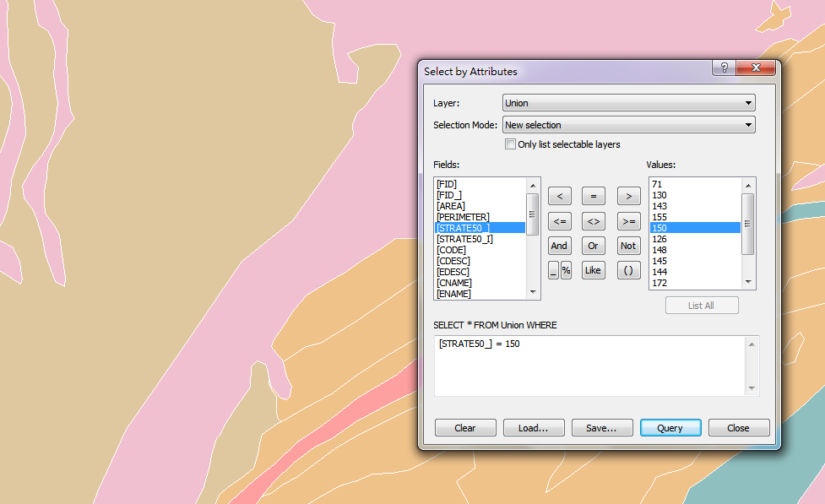This screenshot has height=504, width=825.
Task: Select the [CODE] field
Action: pyautogui.click(x=480, y=250)
